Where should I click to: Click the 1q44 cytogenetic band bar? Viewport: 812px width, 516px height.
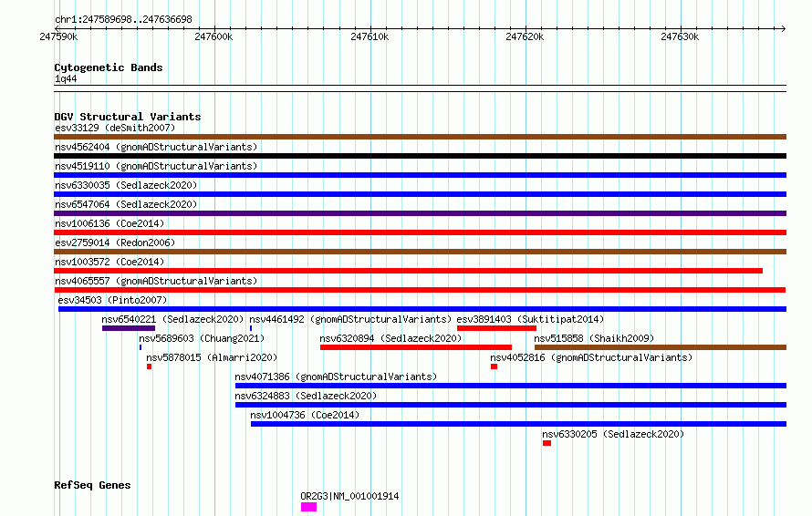pos(420,88)
